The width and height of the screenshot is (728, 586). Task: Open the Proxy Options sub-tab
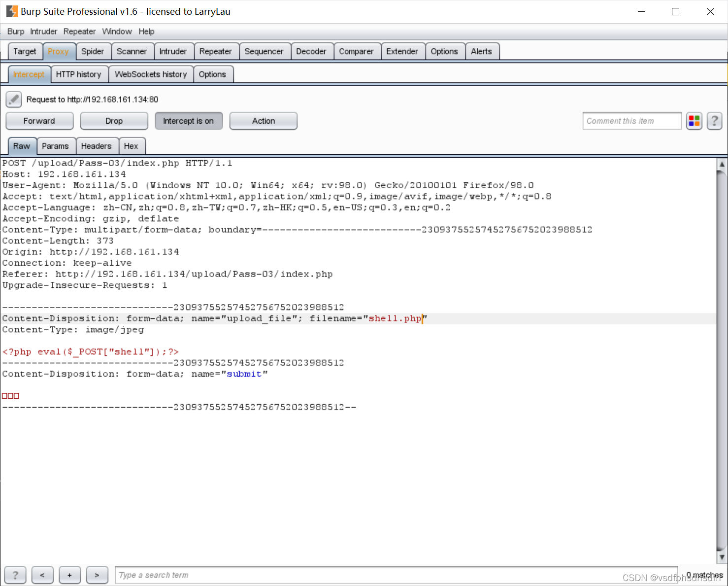pyautogui.click(x=212, y=74)
